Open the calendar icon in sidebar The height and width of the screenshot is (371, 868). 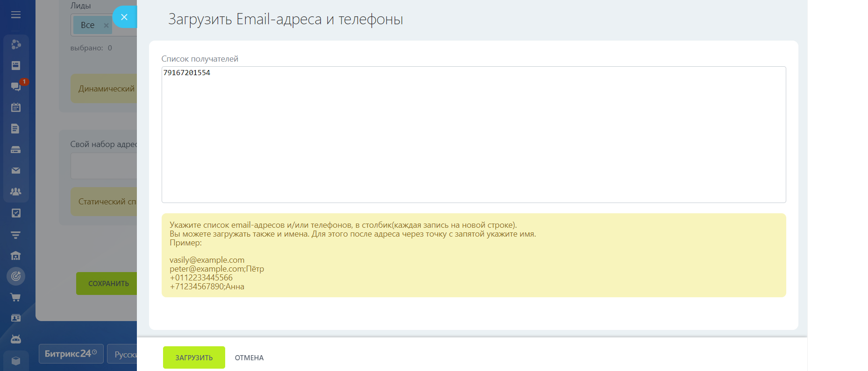point(16,107)
